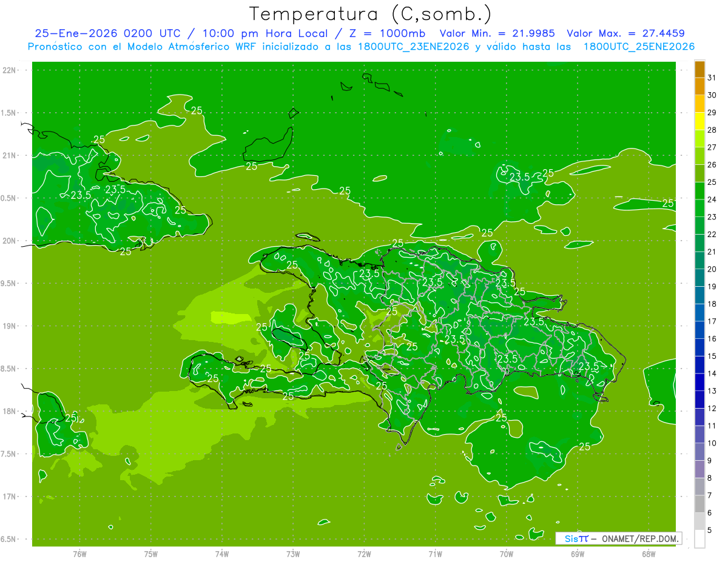
Task: Click the '71W' longitude axis label
Action: point(435,554)
